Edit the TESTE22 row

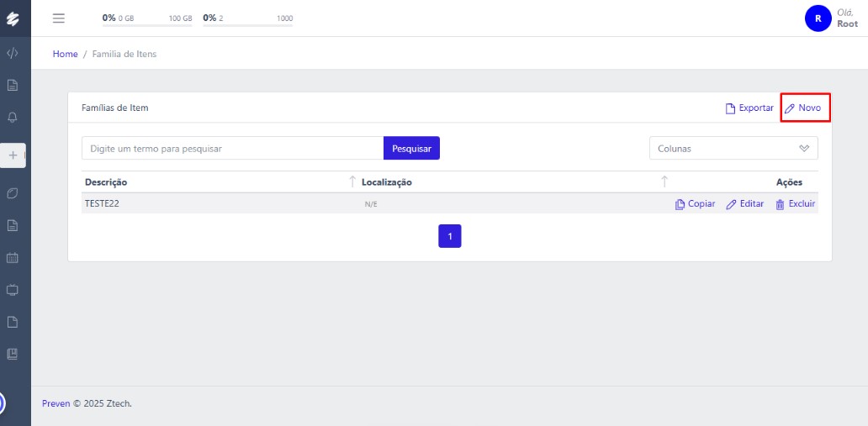tap(745, 204)
